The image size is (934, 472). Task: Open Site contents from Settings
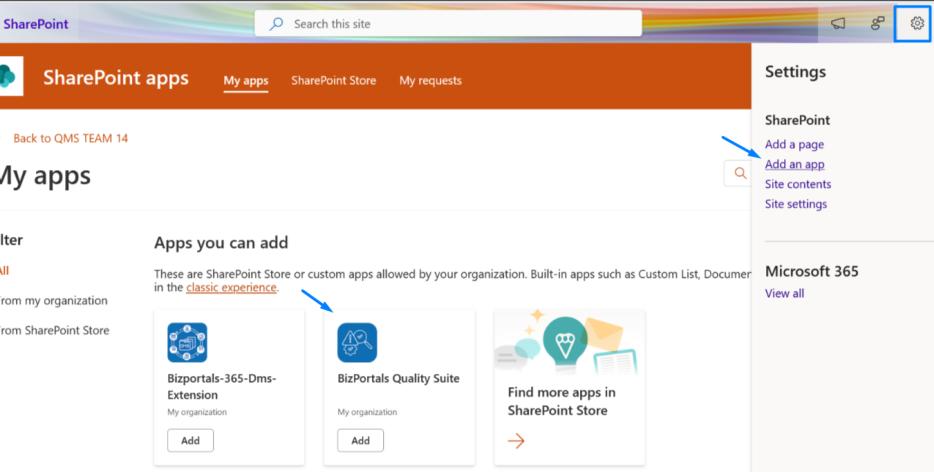(x=798, y=184)
